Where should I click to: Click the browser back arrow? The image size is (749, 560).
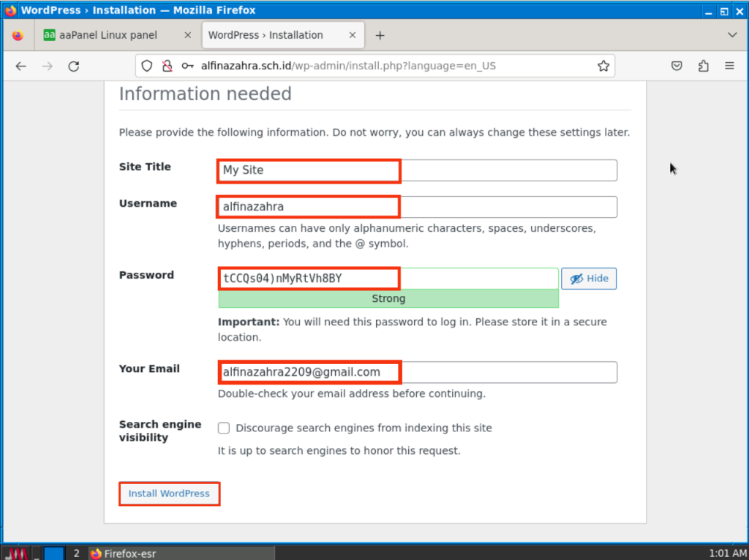pyautogui.click(x=20, y=66)
